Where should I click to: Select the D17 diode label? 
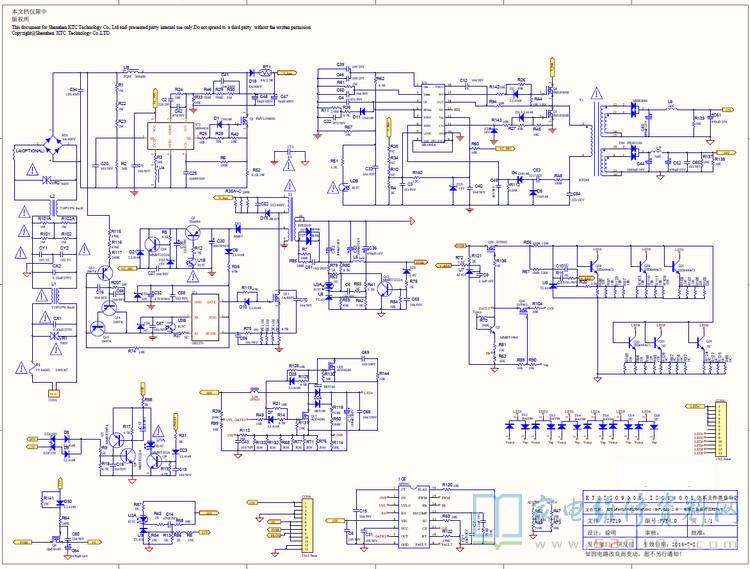tap(356, 117)
